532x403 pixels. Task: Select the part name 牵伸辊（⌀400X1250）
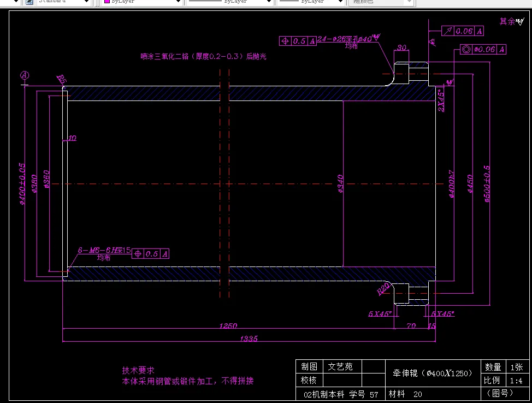433,374
